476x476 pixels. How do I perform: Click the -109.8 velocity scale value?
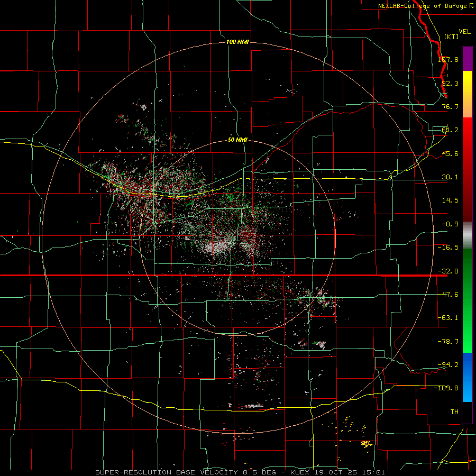point(446,388)
